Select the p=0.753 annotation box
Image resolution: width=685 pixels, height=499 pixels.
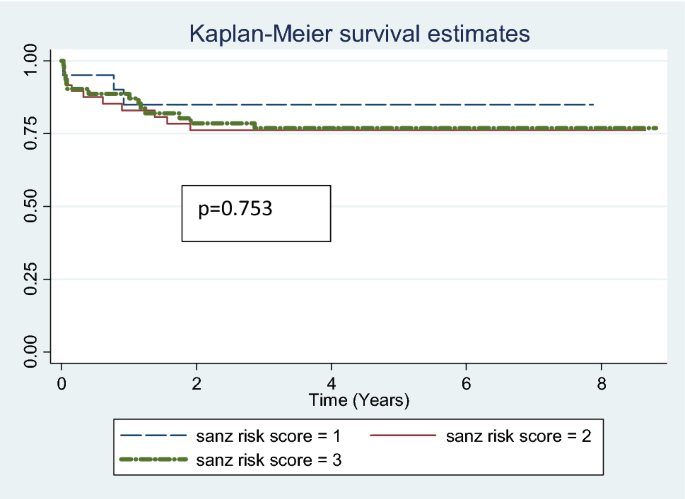(255, 212)
